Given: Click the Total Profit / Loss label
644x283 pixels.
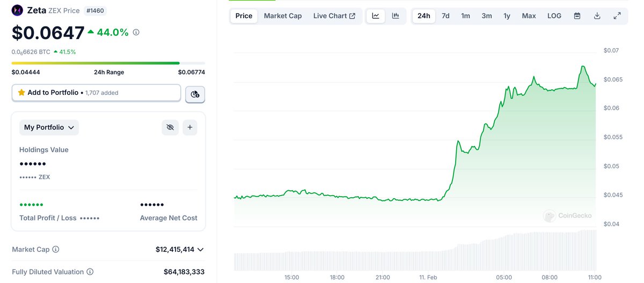Looking at the screenshot, I should click(48, 218).
